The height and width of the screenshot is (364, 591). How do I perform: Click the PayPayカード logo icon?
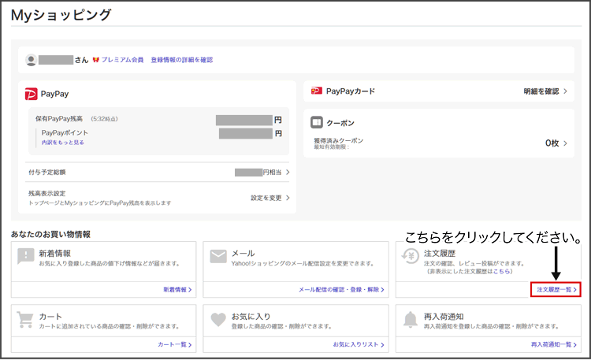(x=316, y=91)
